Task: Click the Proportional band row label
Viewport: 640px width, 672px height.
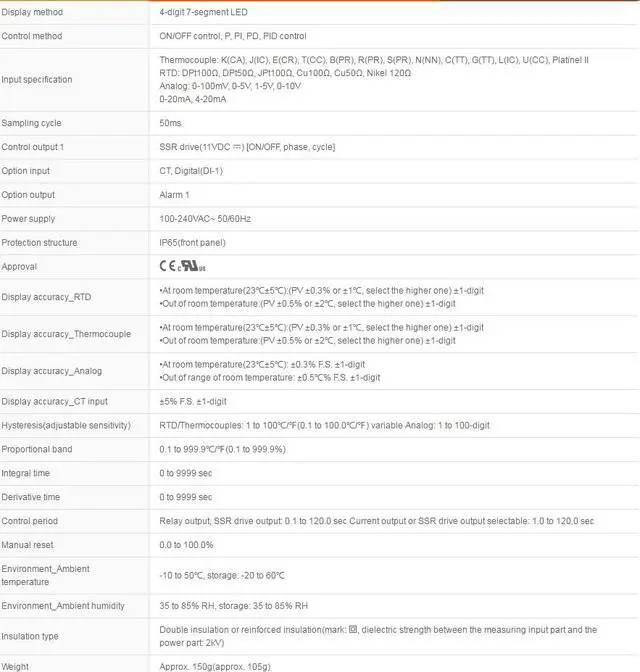Action: tap(37, 449)
